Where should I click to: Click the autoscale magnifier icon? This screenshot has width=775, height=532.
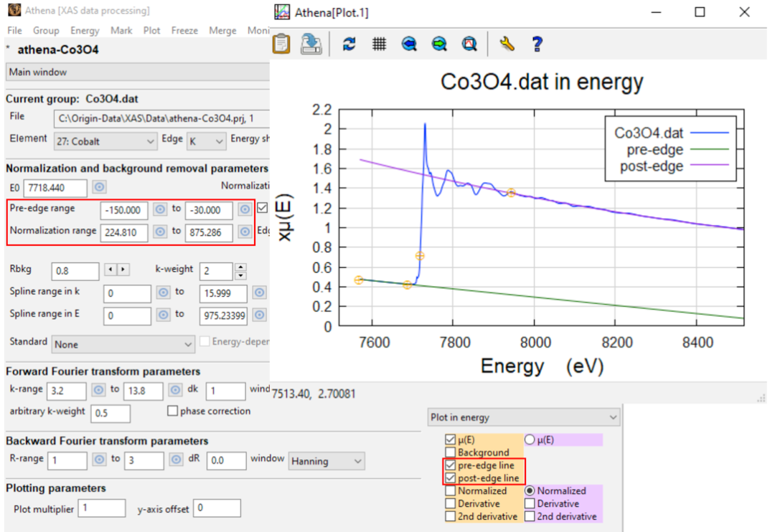(469, 44)
